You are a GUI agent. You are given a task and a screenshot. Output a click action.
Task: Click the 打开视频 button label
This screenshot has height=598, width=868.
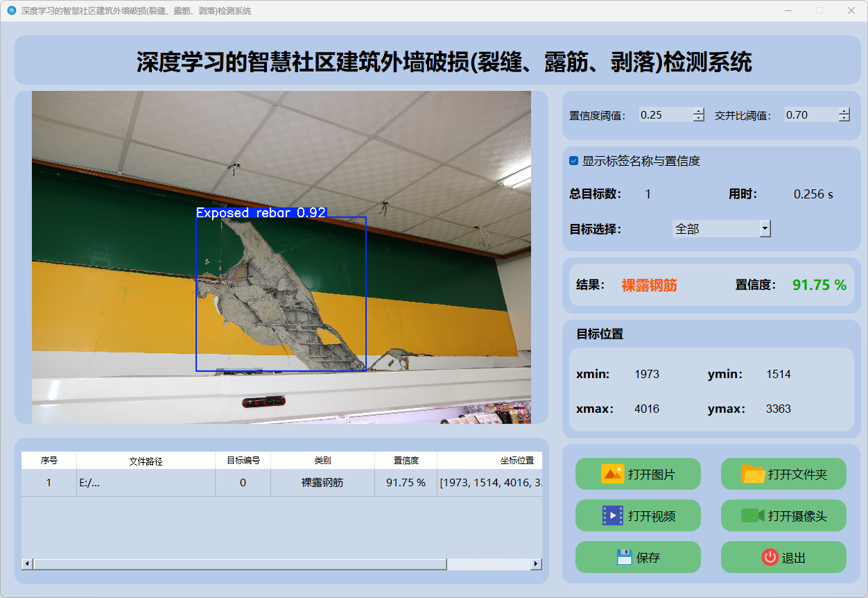[652, 517]
